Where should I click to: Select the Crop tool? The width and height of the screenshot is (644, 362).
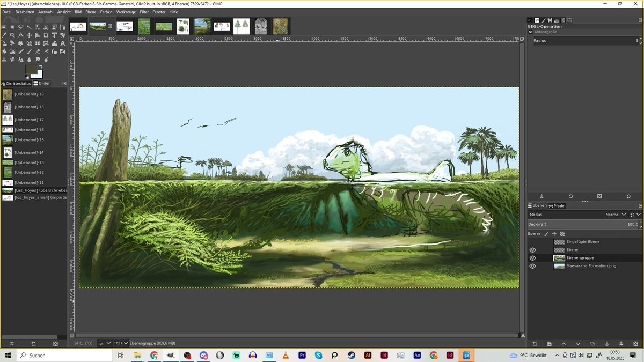pos(46,35)
